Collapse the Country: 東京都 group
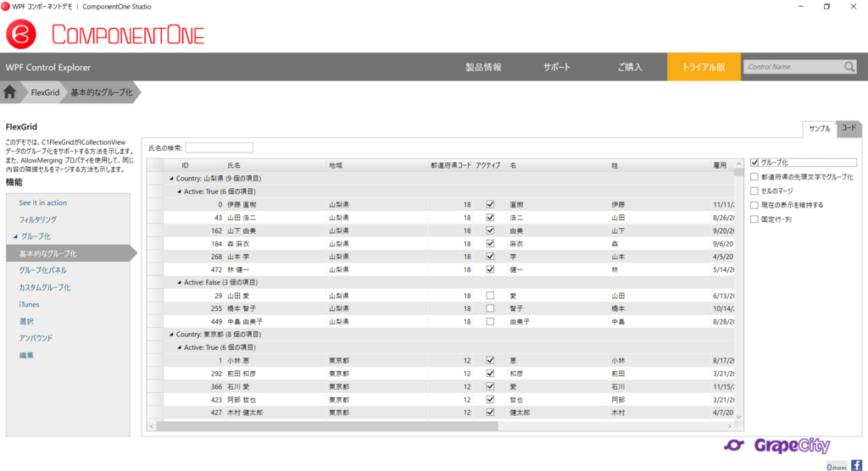The image size is (868, 471). [171, 335]
